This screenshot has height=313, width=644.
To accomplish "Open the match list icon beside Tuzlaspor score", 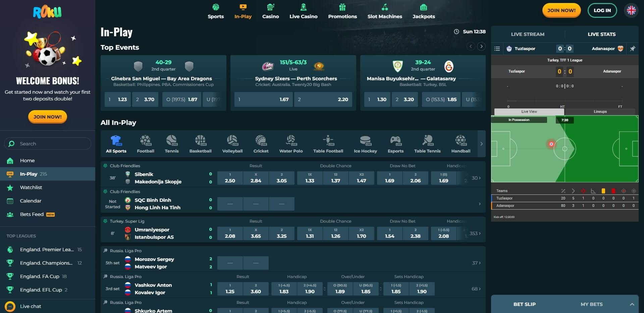I will (x=497, y=48).
